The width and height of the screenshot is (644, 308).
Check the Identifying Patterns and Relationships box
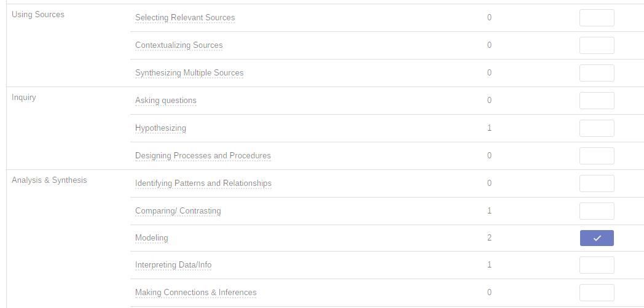click(x=597, y=183)
